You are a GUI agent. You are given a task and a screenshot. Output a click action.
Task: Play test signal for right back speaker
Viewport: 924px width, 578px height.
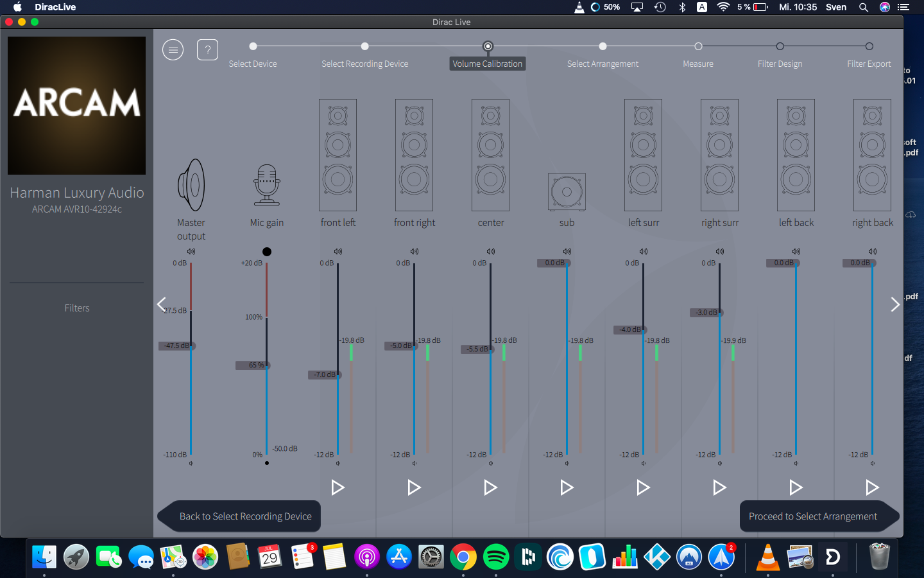pyautogui.click(x=872, y=487)
